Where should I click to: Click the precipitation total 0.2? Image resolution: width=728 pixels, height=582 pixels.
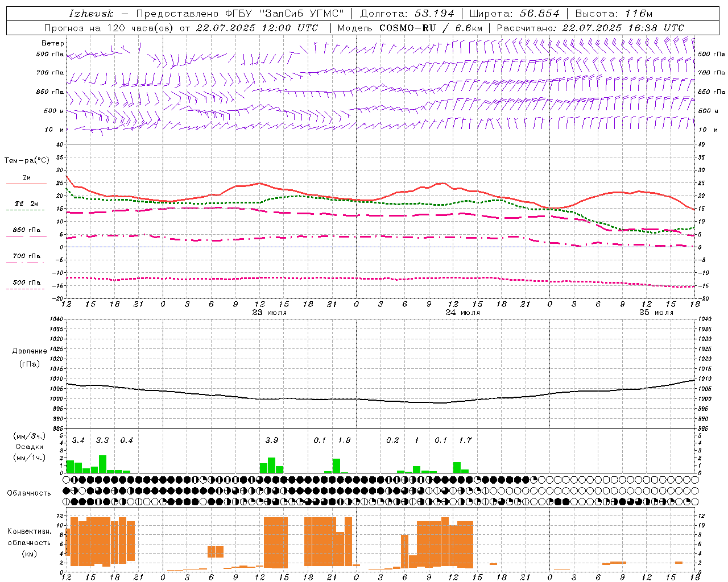click(392, 440)
